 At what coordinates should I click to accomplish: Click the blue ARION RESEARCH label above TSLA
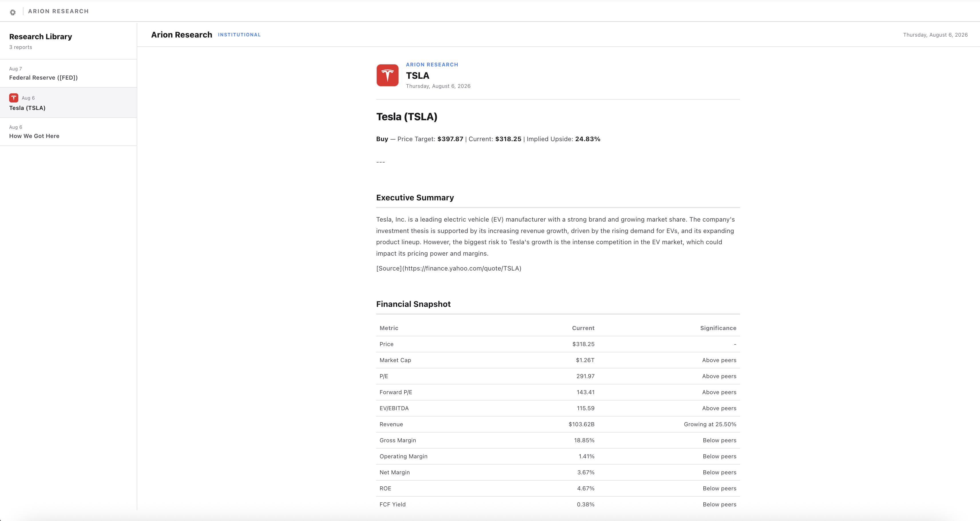[432, 65]
